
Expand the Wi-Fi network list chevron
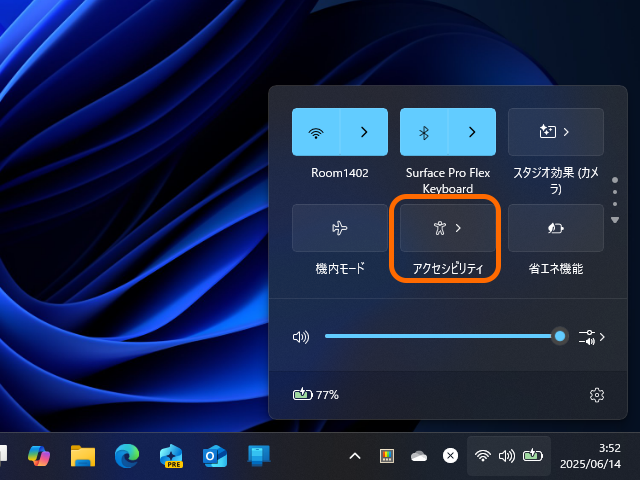364,132
